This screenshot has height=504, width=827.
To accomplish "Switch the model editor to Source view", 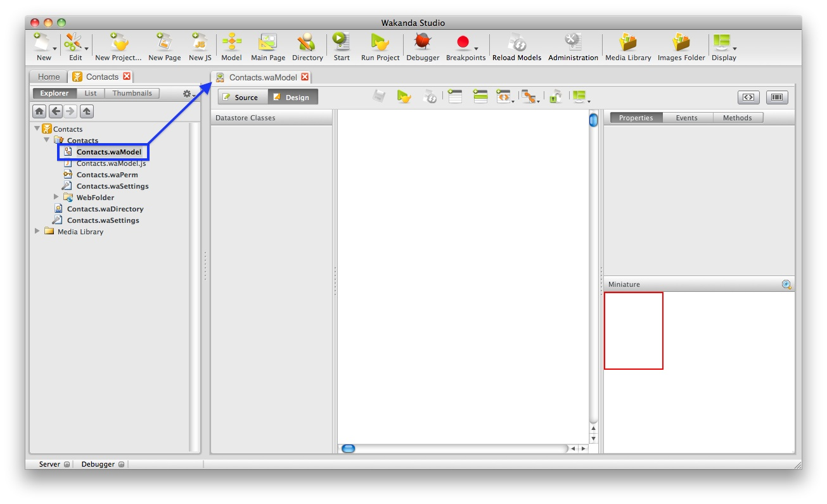I will point(243,97).
